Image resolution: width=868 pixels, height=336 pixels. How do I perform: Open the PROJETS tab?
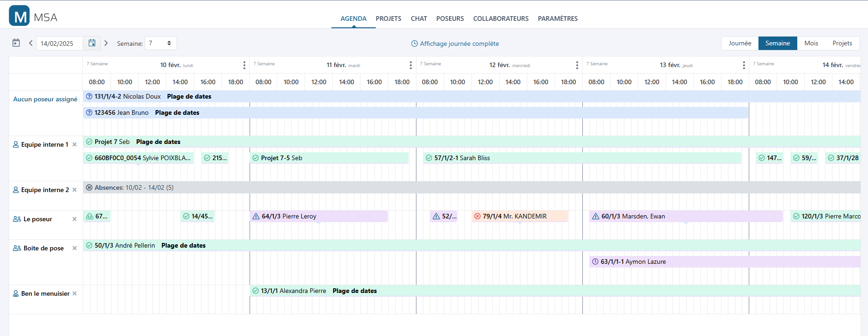[388, 19]
